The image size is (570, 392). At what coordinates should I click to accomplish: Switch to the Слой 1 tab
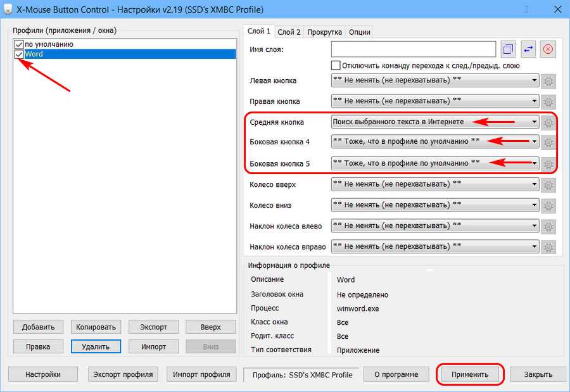[x=259, y=31]
